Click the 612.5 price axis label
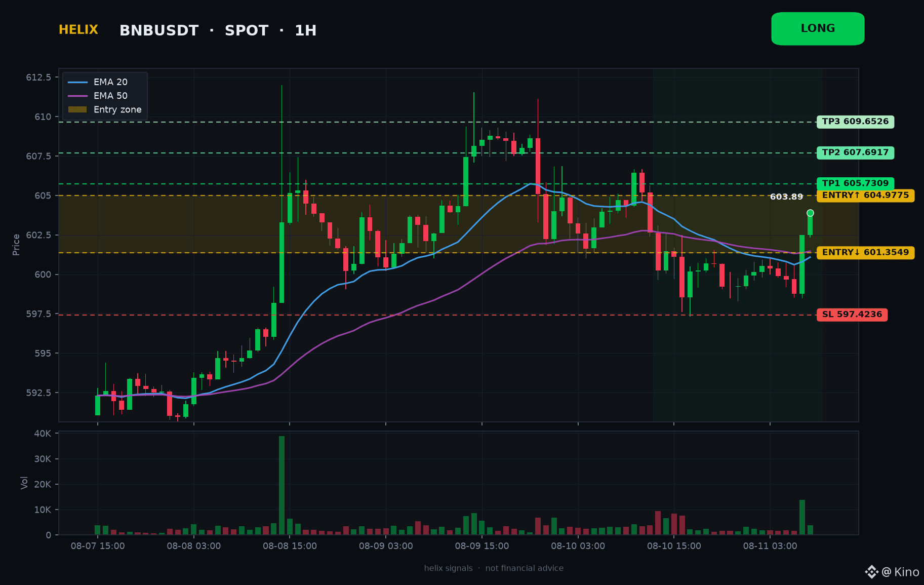 (x=38, y=77)
